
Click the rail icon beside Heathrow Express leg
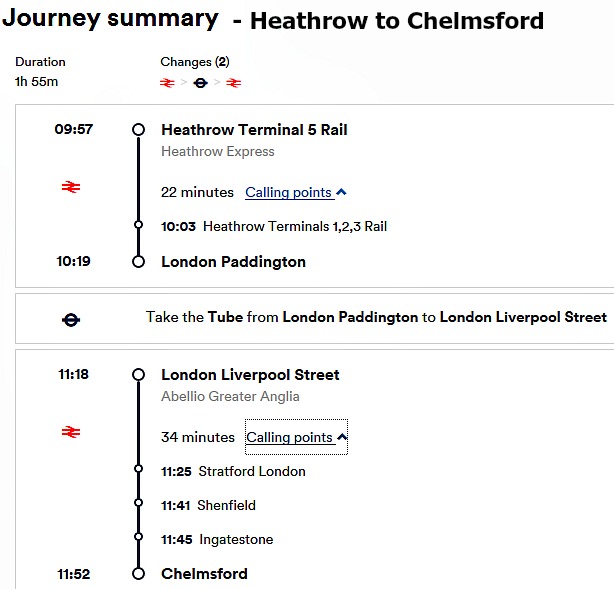(x=71, y=187)
